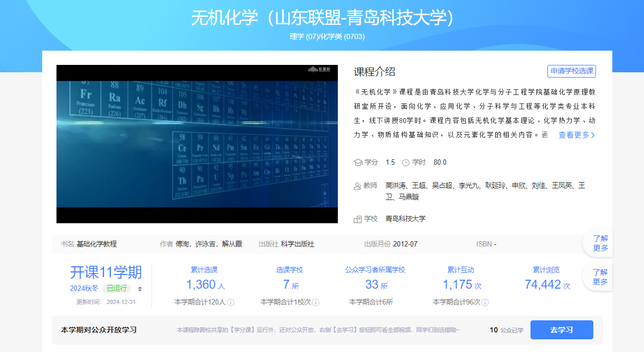Viewport: 644px width, 352px height.
Task: Click the 去学习 button
Action: coord(562,330)
